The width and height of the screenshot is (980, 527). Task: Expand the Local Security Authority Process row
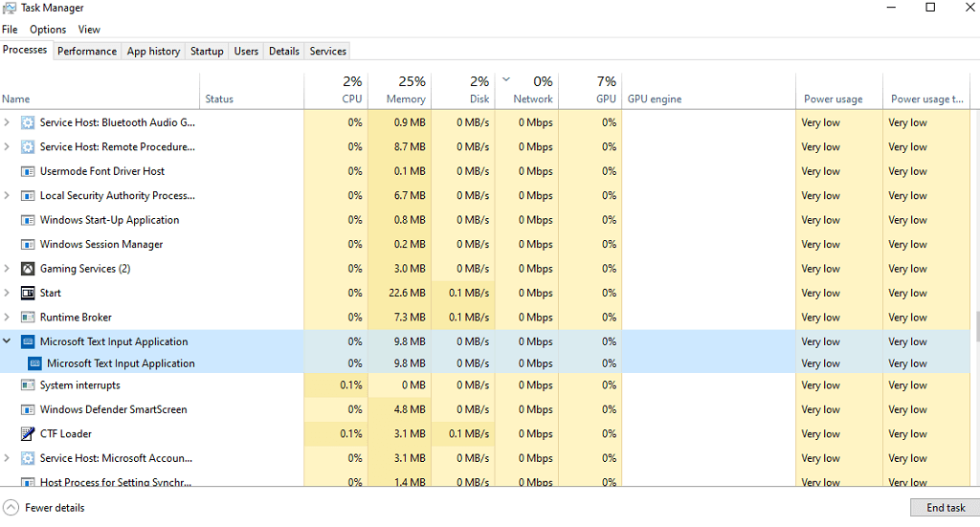click(8, 196)
